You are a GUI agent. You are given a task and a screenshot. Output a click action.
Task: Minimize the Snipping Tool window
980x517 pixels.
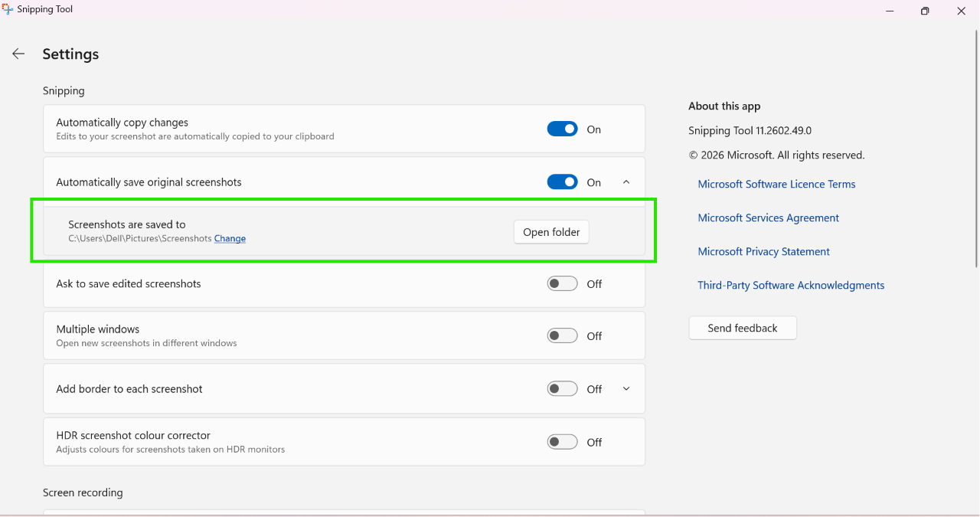click(890, 11)
